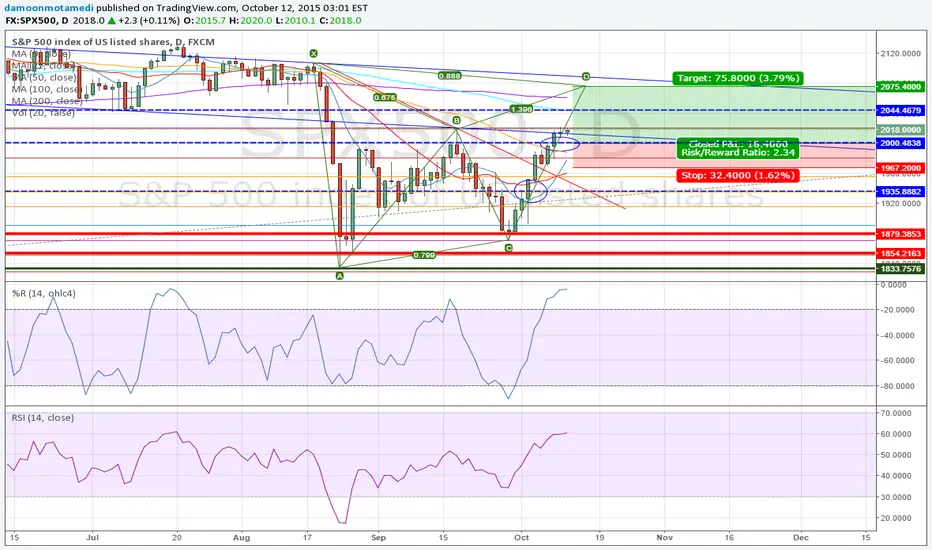Screen dimensions: 932x550
Task: Select the %R (14, ohlc4) indicator label
Action: click(x=43, y=293)
